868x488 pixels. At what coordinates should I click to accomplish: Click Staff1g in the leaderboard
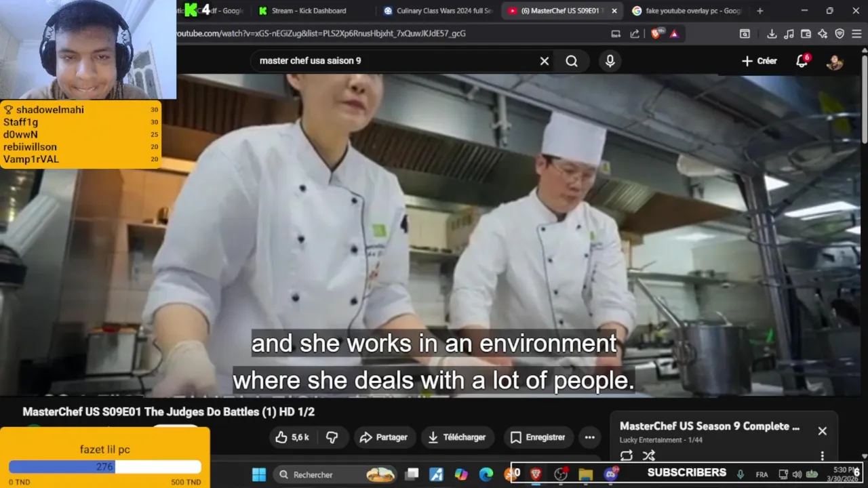(20, 122)
